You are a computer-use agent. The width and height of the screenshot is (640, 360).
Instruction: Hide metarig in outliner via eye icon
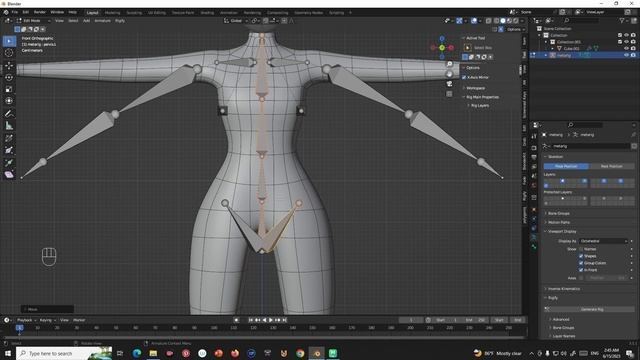point(627,55)
